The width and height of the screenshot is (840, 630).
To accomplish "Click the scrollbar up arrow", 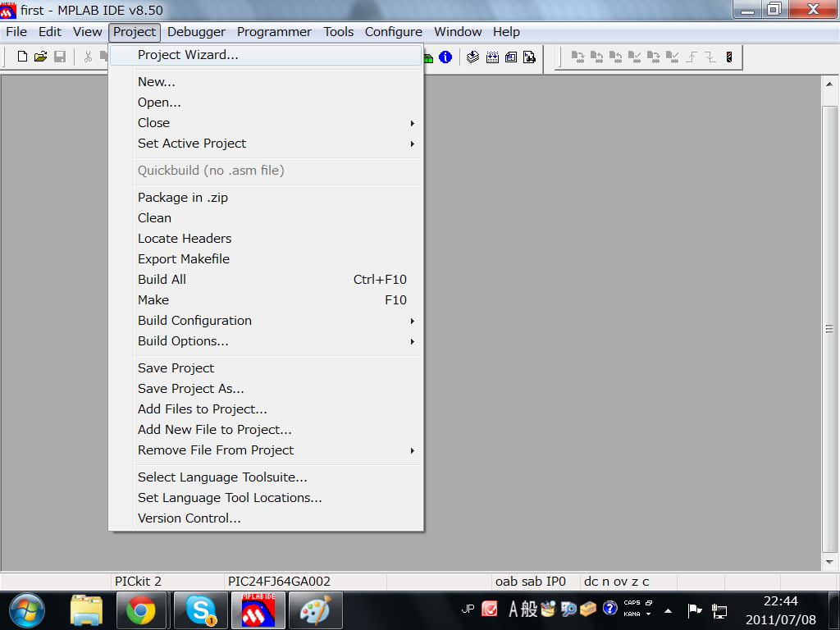I will pos(829,84).
